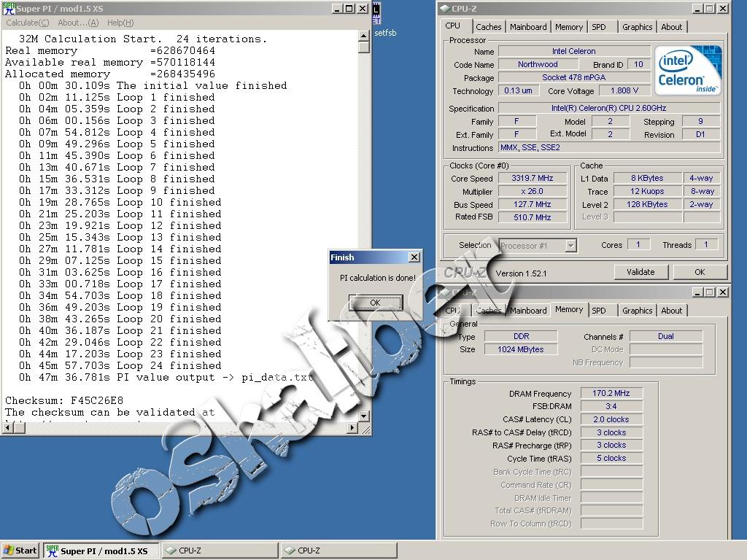
Task: Click the Multiplier x 26.0 value
Action: point(533,192)
